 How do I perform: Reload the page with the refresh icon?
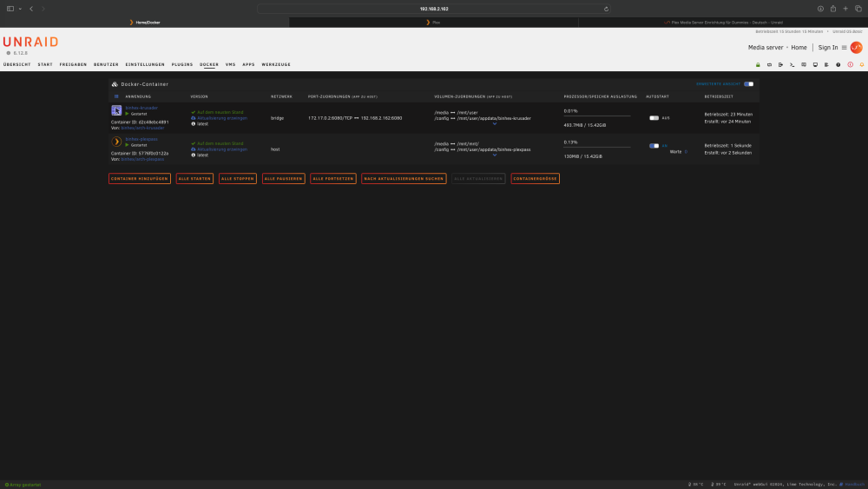(x=606, y=9)
